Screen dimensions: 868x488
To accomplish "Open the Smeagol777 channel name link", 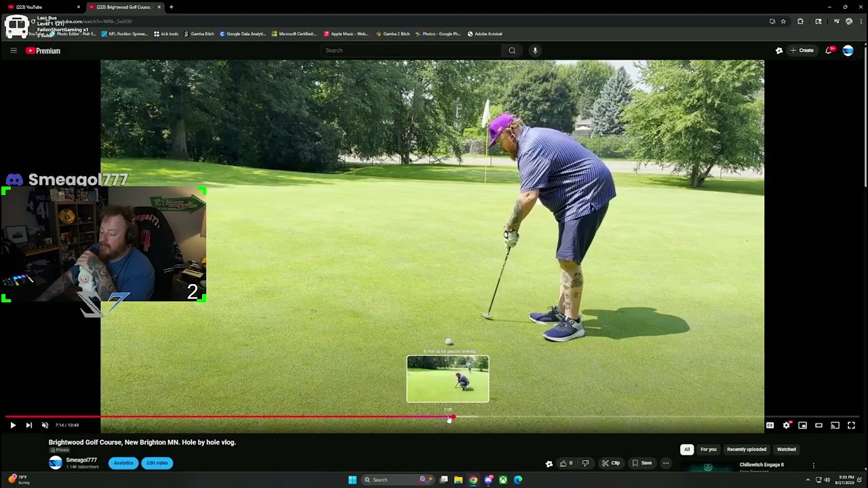I will (x=81, y=460).
